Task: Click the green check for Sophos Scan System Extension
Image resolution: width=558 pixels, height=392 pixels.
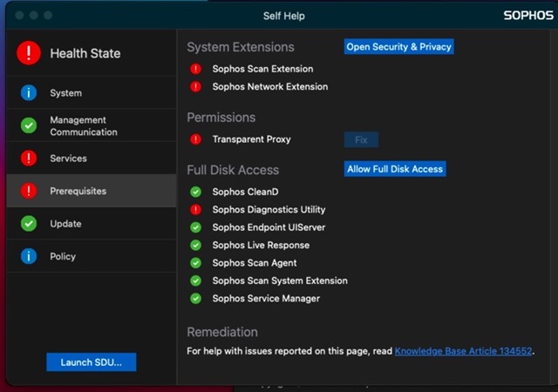Action: click(195, 280)
